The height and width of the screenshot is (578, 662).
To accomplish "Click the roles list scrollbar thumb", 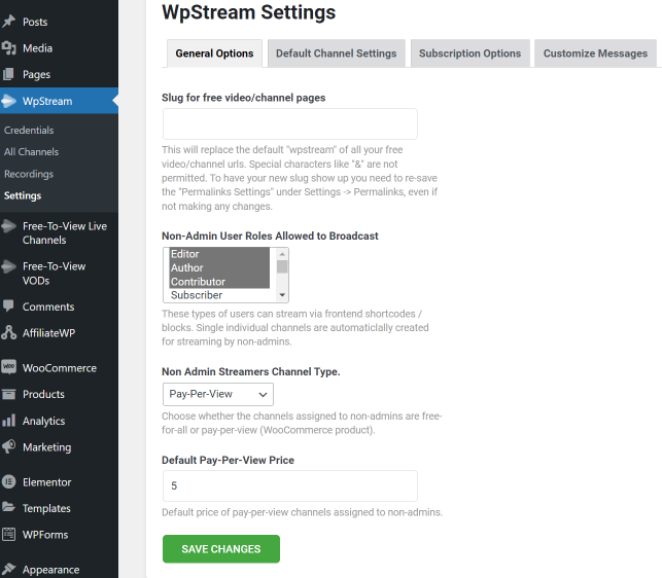I will pos(282,266).
